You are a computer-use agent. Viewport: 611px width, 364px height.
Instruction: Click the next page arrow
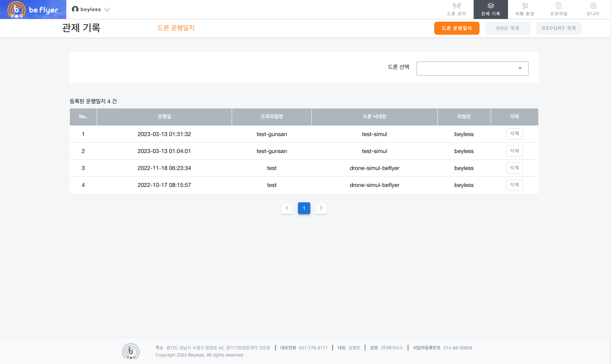click(321, 208)
